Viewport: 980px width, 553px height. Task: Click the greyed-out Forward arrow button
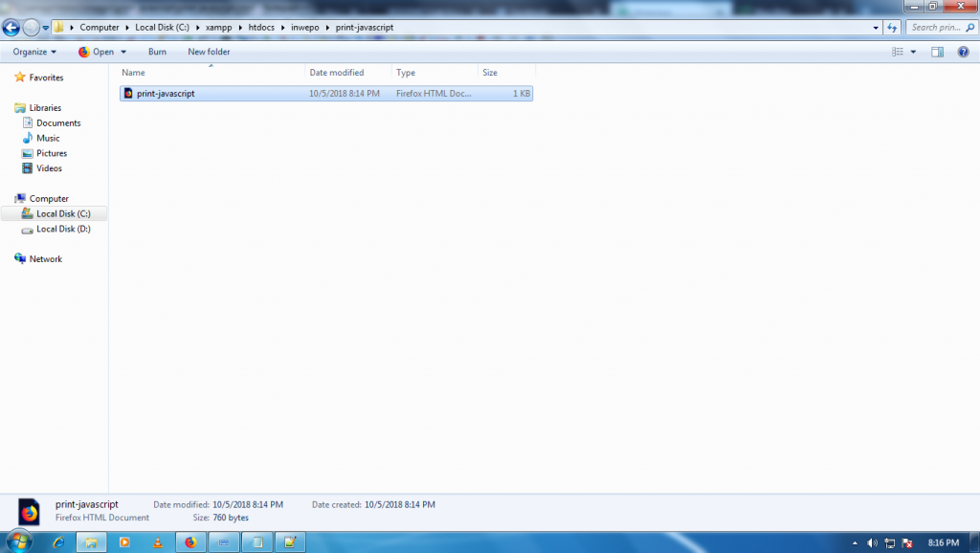click(31, 28)
